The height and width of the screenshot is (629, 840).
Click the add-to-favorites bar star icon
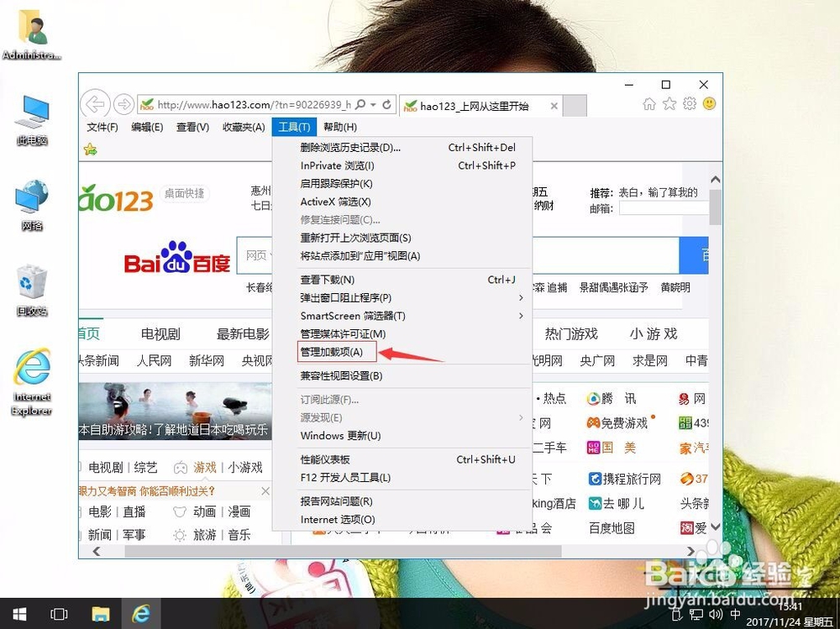(90, 149)
